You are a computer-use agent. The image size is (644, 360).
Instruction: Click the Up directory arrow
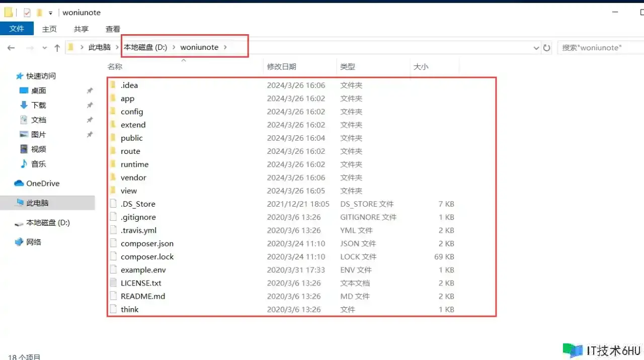57,48
